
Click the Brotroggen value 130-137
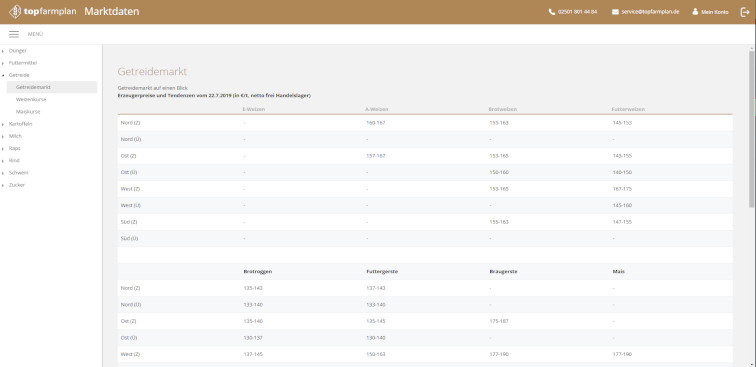253,338
